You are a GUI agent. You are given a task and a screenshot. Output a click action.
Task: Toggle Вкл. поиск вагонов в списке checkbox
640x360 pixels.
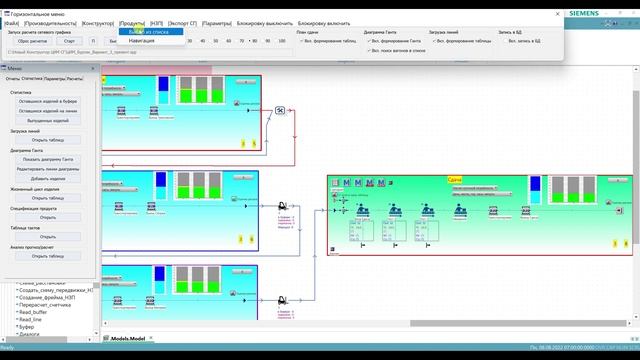369,51
